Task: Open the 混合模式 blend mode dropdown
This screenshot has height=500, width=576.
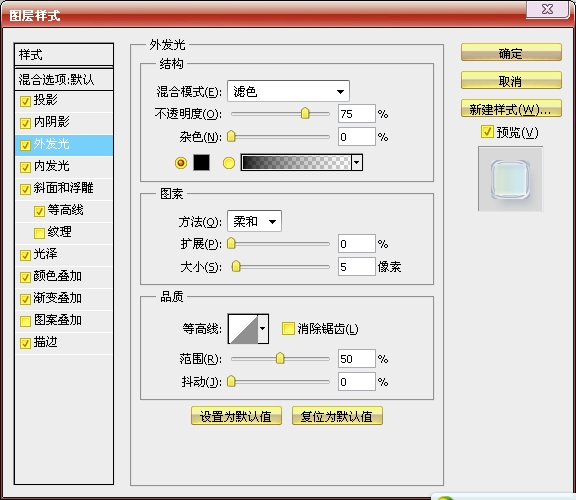Action: [x=288, y=91]
